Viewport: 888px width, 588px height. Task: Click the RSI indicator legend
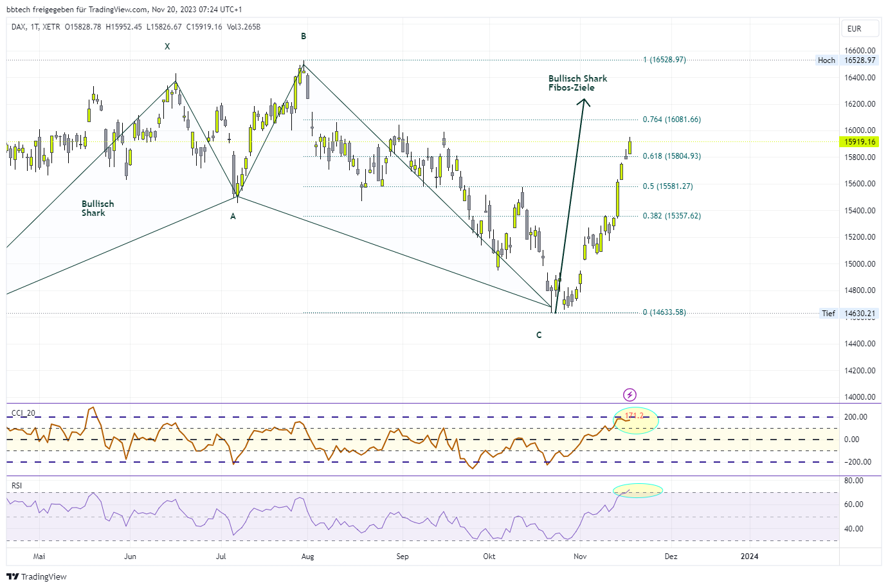pos(17,486)
